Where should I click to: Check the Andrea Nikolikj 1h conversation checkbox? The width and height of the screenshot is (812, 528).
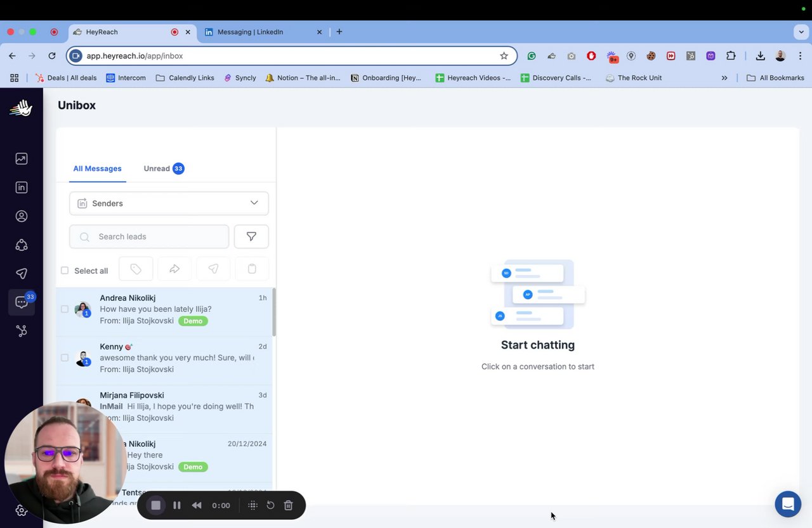point(65,309)
